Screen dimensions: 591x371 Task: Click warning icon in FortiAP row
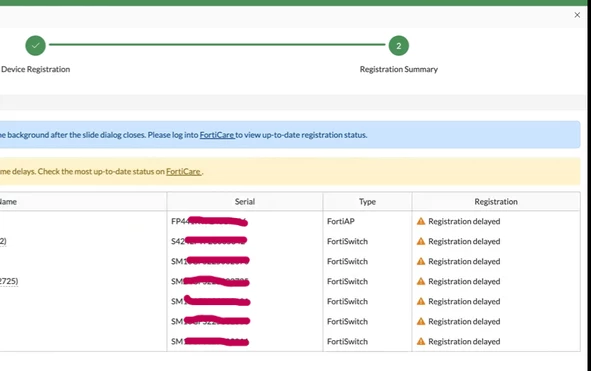(x=421, y=221)
